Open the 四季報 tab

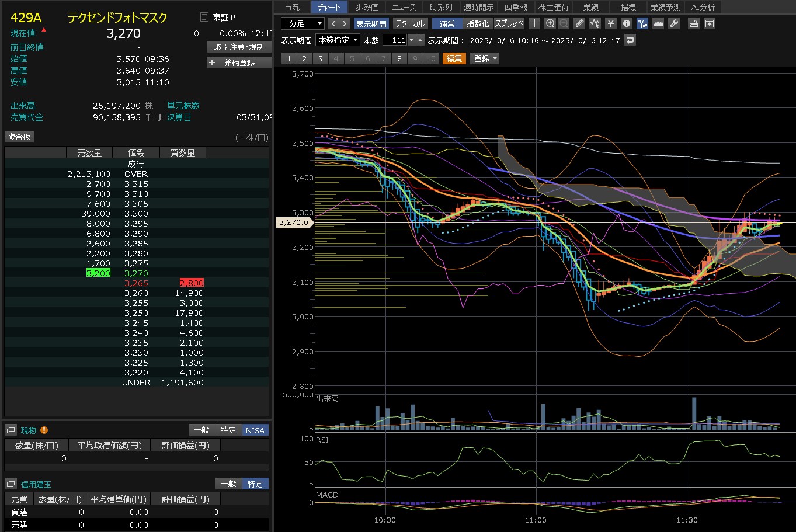click(516, 7)
